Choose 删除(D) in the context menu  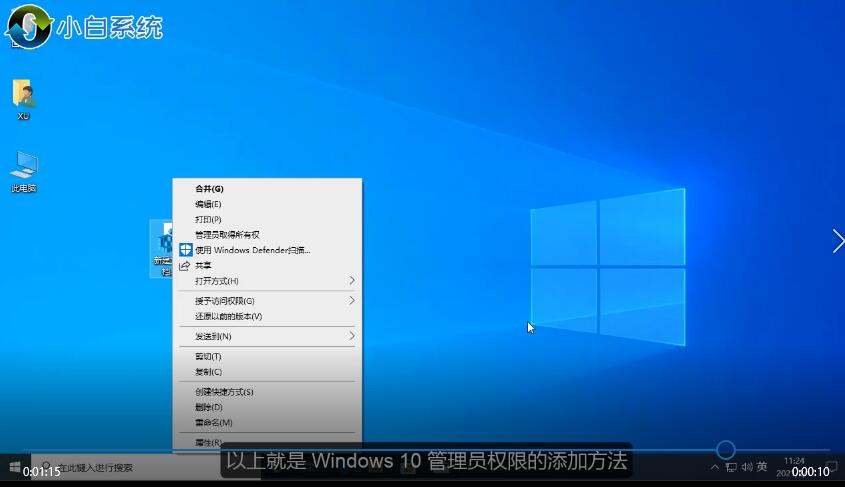209,407
